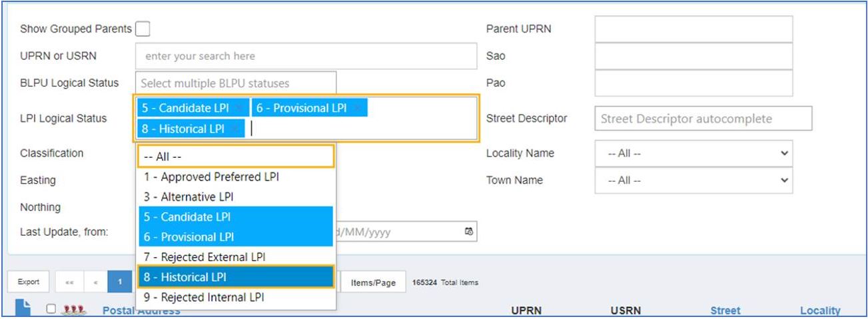Screen dimensions: 868x319
Task: Choose '-- All --' in LPI status list
Action: pyautogui.click(x=235, y=156)
